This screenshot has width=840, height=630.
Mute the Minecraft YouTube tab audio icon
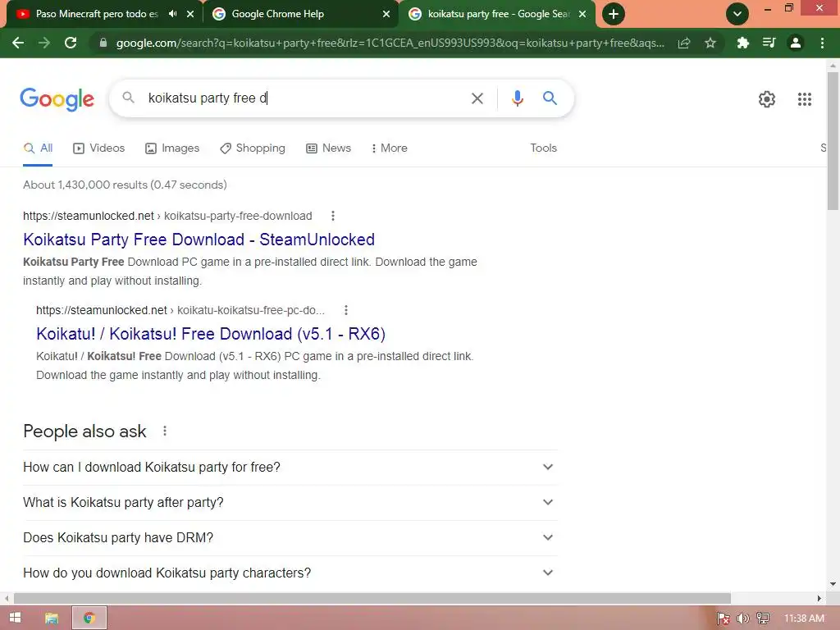click(172, 14)
